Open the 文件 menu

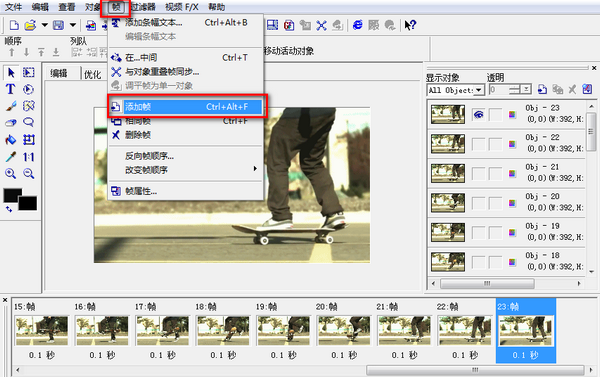point(13,7)
